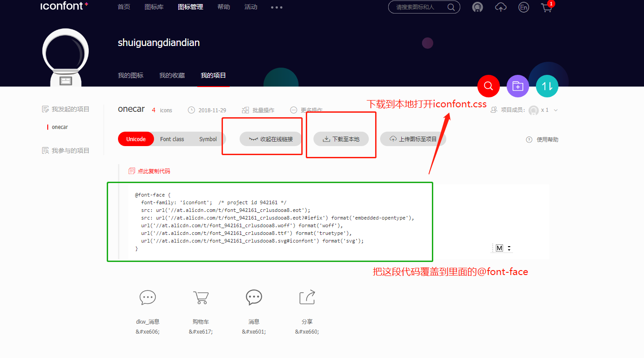Click the purple new-folder floating button
The height and width of the screenshot is (358, 644).
(x=518, y=86)
